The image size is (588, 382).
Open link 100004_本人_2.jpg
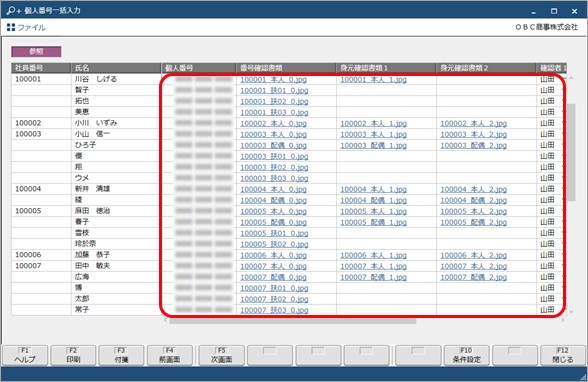(474, 189)
